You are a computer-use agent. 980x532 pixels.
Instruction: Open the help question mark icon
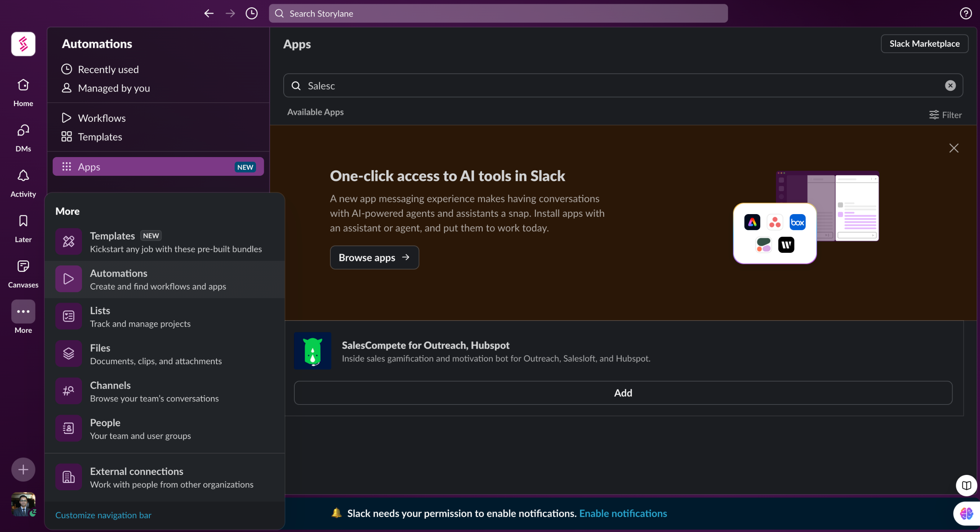tap(965, 13)
